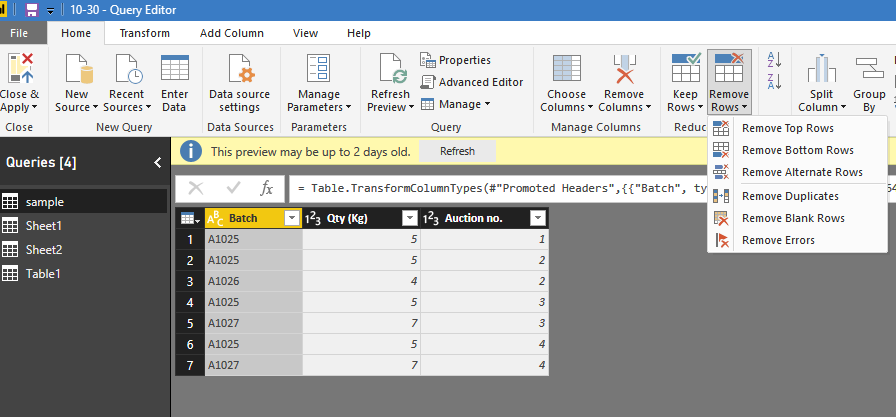Switch to the Add Column tab
Screen dimensions: 896x417
(x=231, y=33)
